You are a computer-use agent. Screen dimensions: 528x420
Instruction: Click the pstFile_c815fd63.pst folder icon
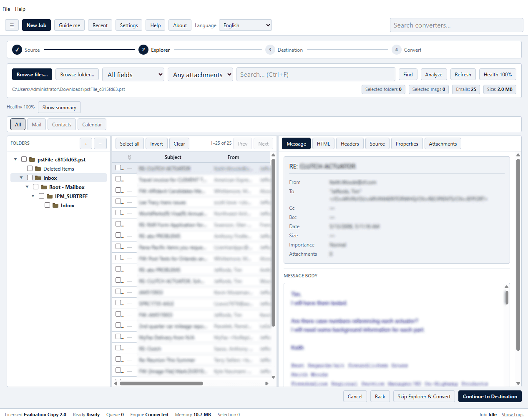32,159
